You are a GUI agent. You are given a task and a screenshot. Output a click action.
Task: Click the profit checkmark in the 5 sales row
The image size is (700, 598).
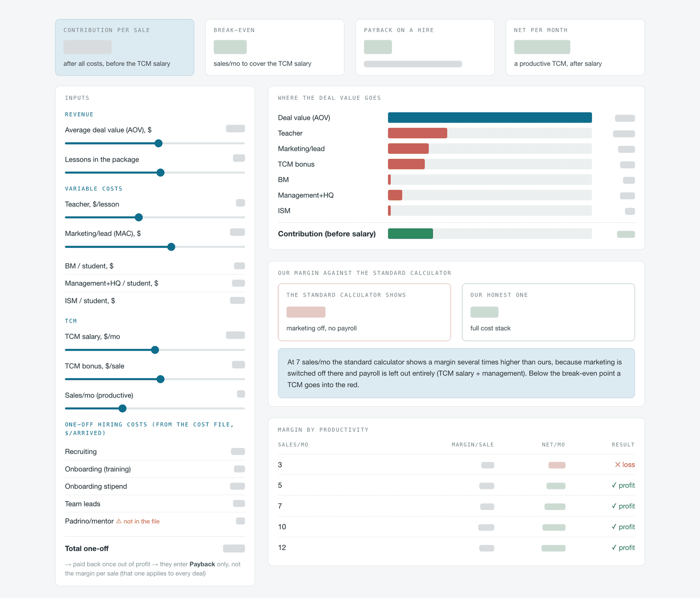[x=614, y=485]
